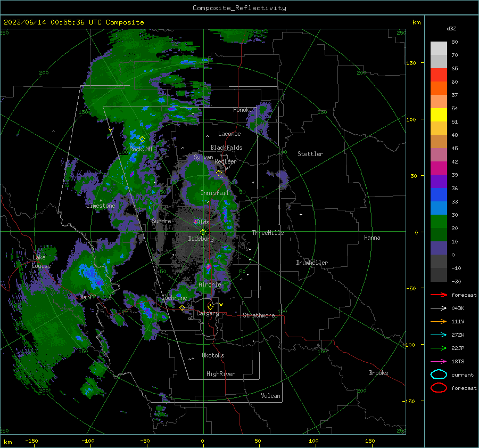
Task: Click the Blackfalds town label
Action: [x=226, y=148]
